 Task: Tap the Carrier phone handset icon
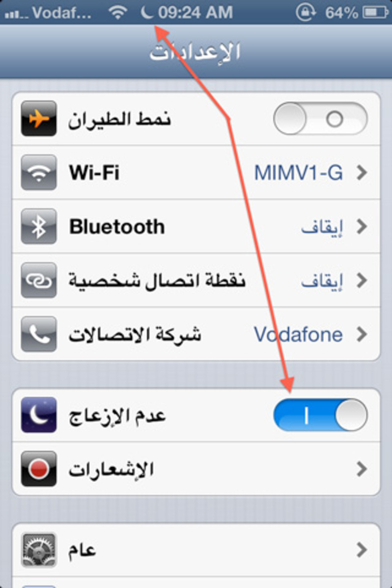point(39,334)
